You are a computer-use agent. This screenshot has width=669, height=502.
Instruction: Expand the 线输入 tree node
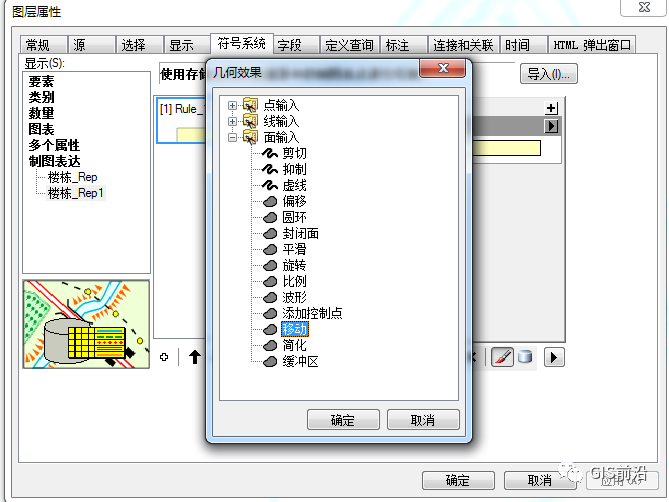[232, 121]
